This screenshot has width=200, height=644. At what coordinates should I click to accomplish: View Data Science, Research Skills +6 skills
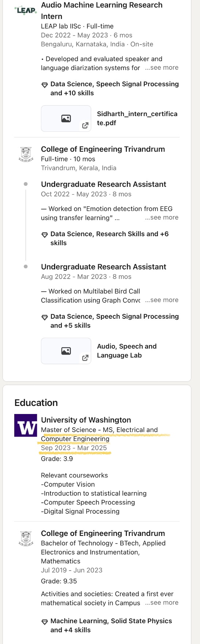(x=109, y=238)
